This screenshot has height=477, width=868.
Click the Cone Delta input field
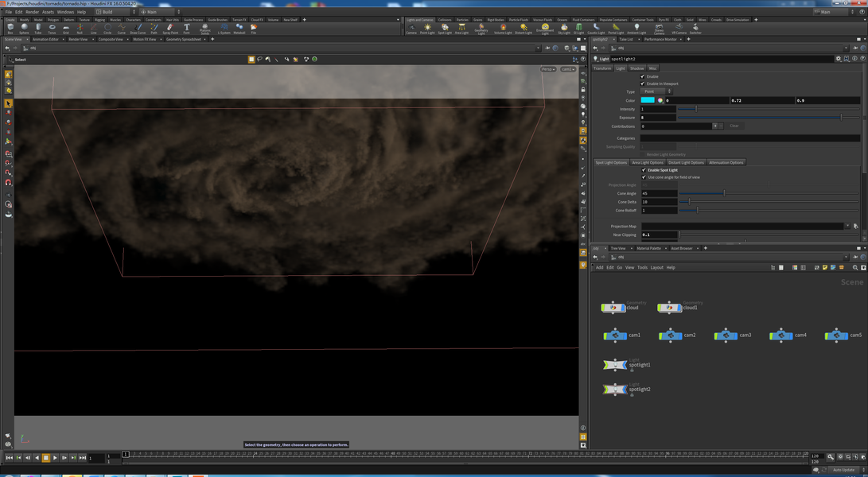point(659,202)
